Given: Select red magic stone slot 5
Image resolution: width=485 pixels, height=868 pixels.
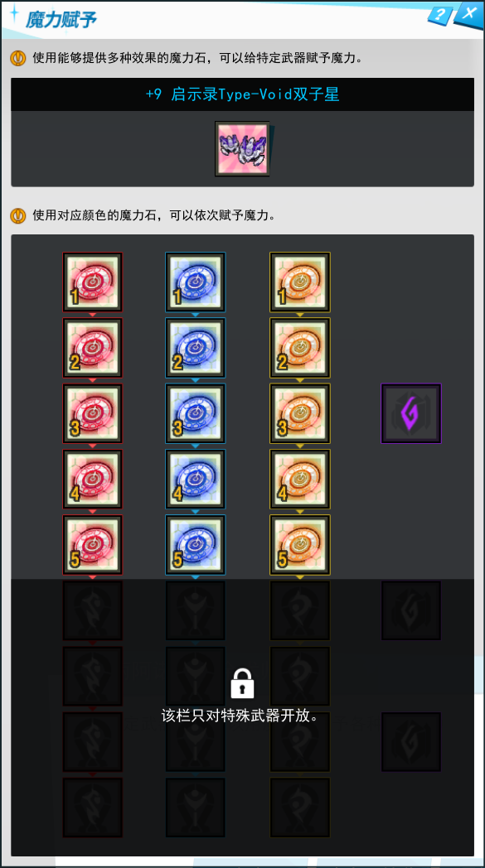Looking at the screenshot, I should pyautogui.click(x=93, y=545).
